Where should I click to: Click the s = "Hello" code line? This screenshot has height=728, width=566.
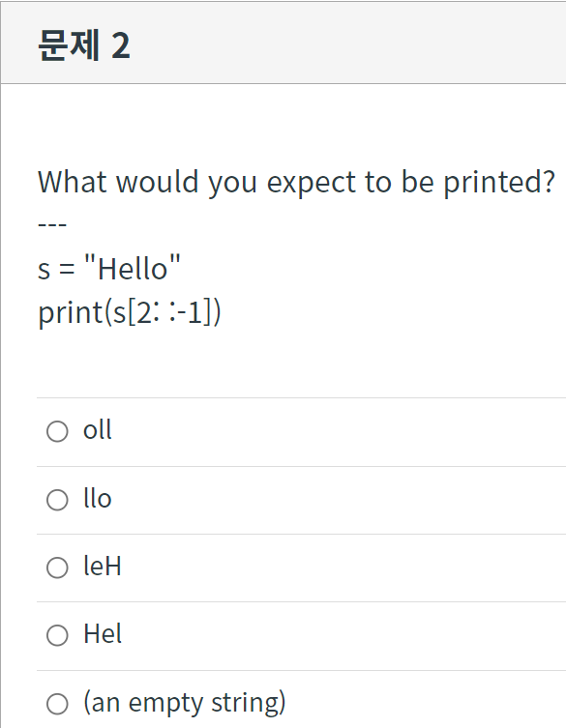[x=108, y=269]
